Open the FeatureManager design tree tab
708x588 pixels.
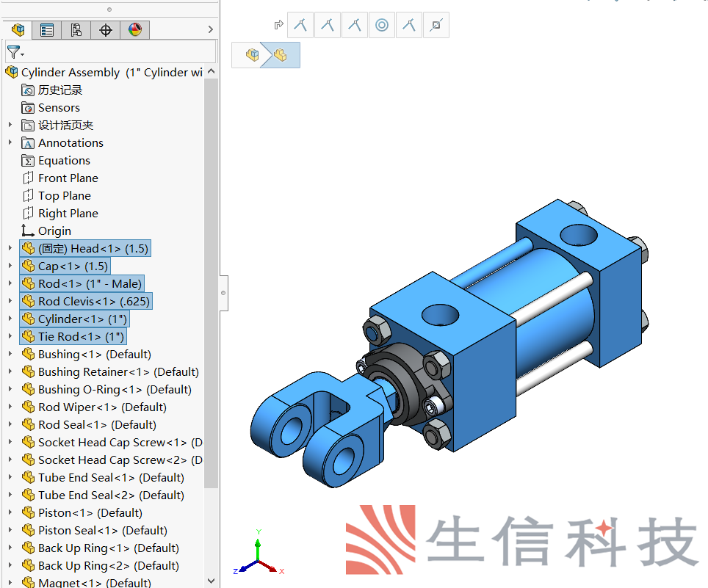pyautogui.click(x=18, y=30)
